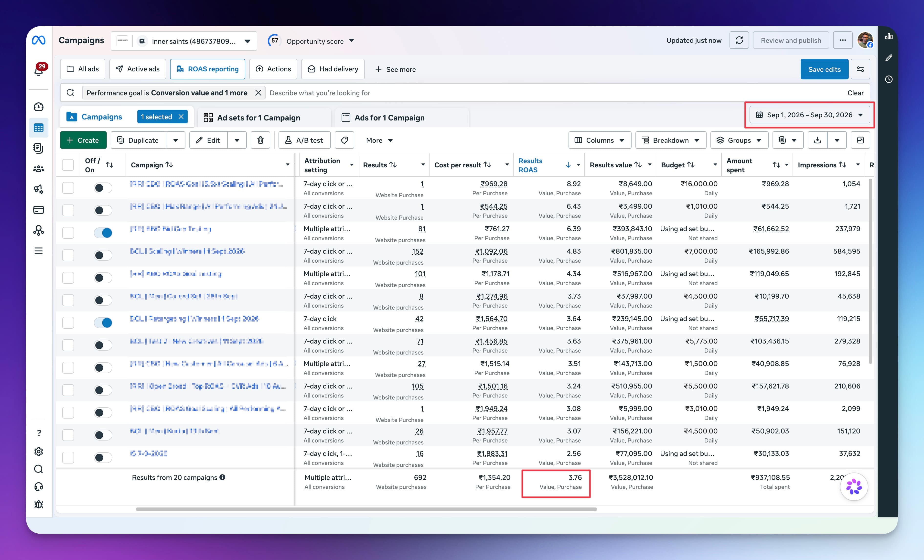Open the three-dots menu beside Review and publish
The image size is (924, 560).
pos(843,40)
